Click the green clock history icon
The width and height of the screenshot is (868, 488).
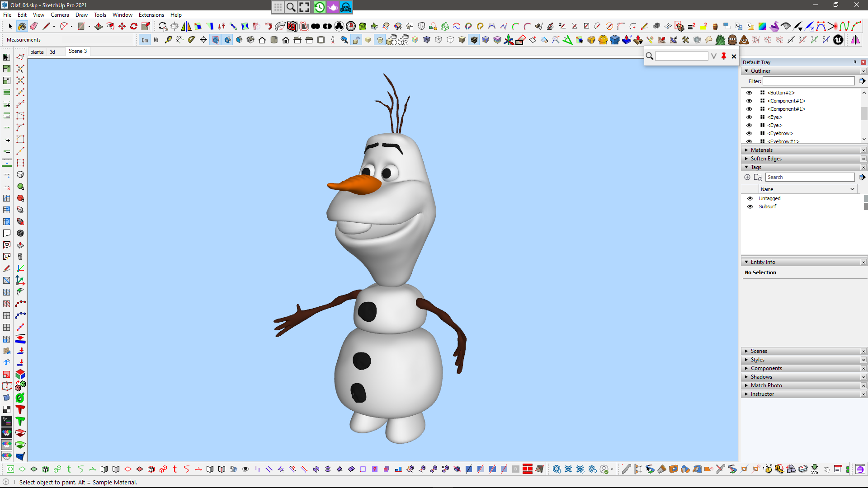point(320,7)
